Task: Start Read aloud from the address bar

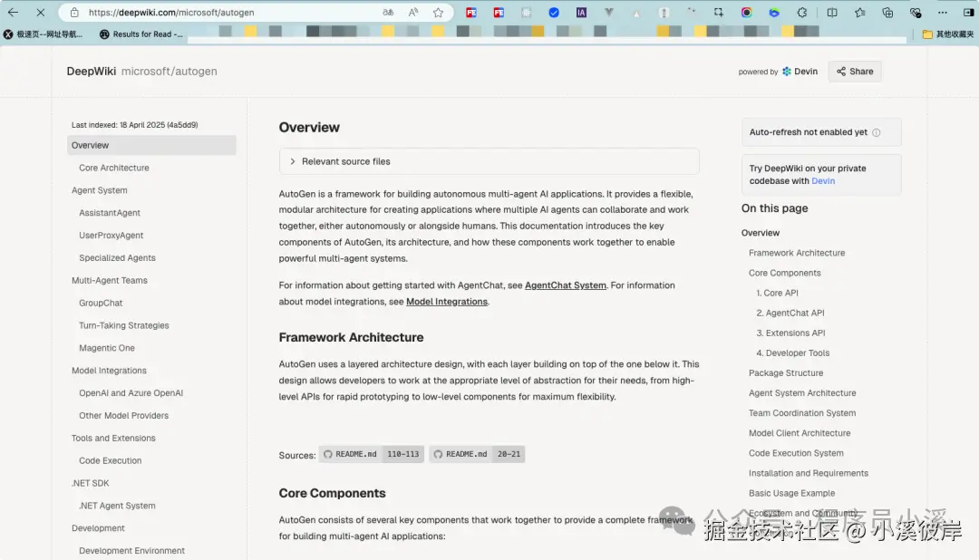Action: tap(412, 12)
